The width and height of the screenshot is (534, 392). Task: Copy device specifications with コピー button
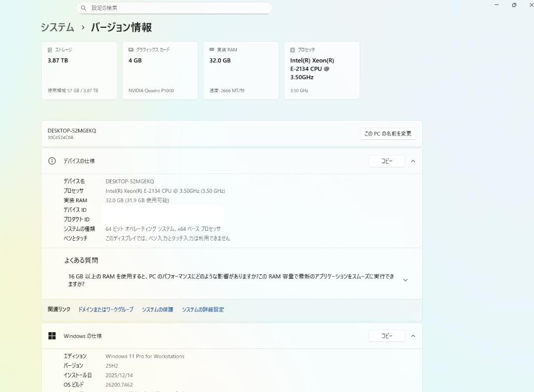[x=387, y=161]
